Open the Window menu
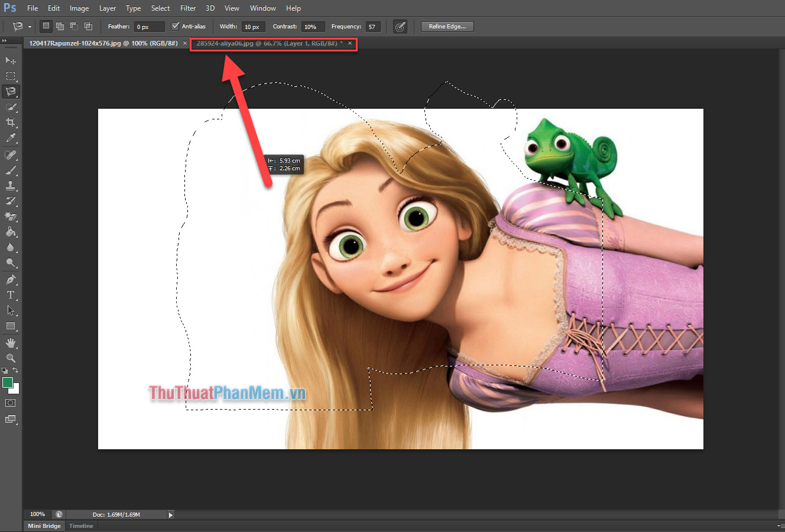Viewport: 785px width, 532px height. click(x=263, y=8)
